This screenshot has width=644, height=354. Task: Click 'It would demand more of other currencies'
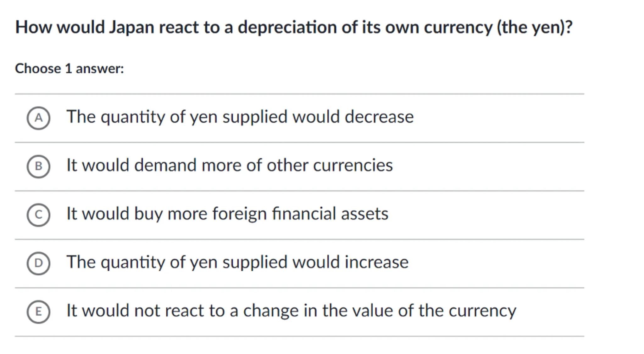(230, 165)
